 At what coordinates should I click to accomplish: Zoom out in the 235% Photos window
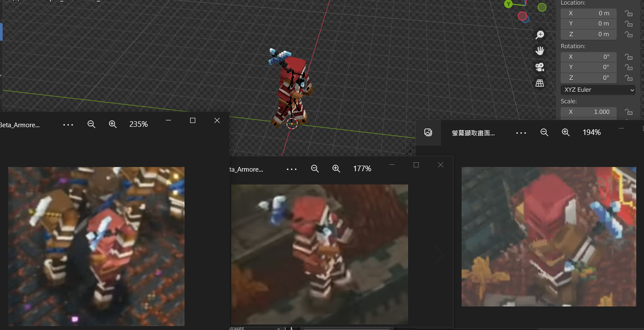[91, 124]
